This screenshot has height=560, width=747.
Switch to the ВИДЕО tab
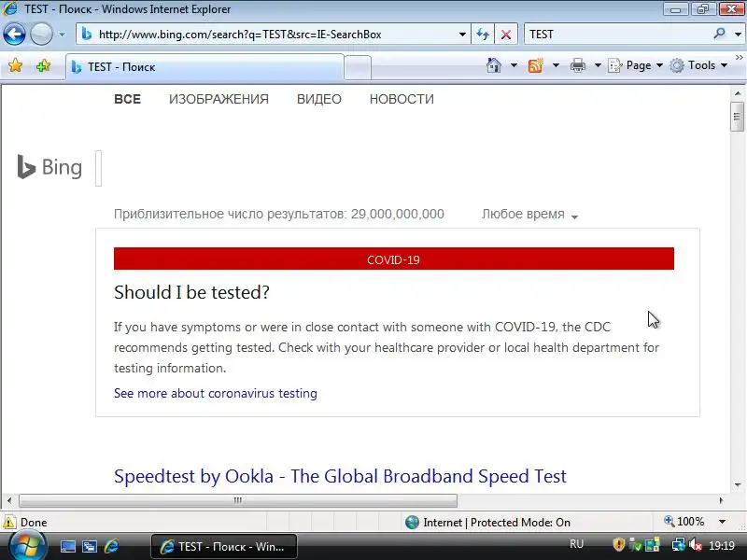click(319, 99)
